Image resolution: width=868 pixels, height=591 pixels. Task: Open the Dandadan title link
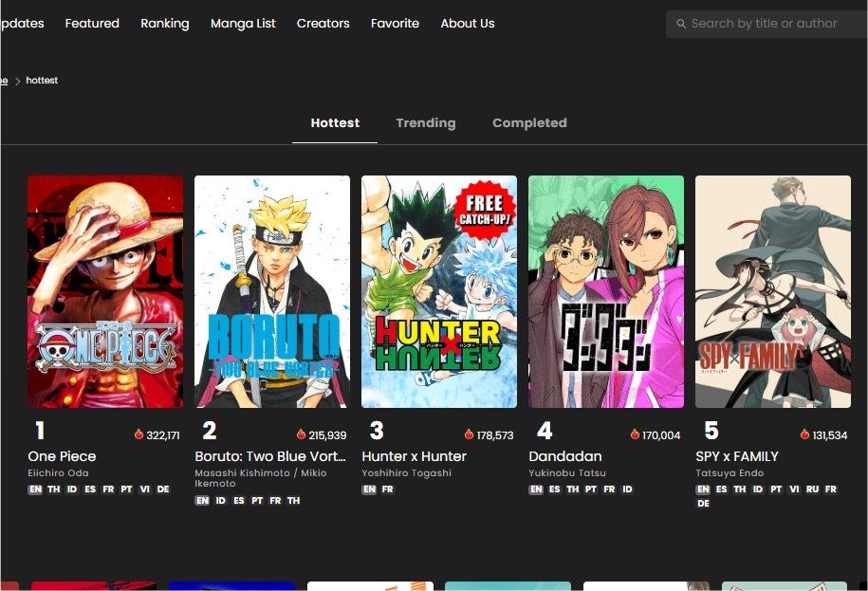point(565,456)
